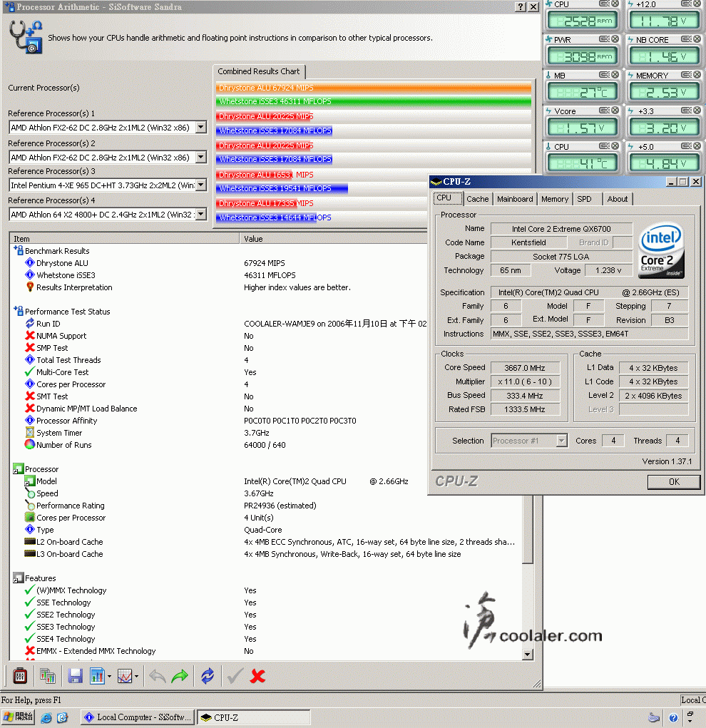The width and height of the screenshot is (706, 728).
Task: Close the NB CORE voltage monitor widget
Action: click(696, 40)
